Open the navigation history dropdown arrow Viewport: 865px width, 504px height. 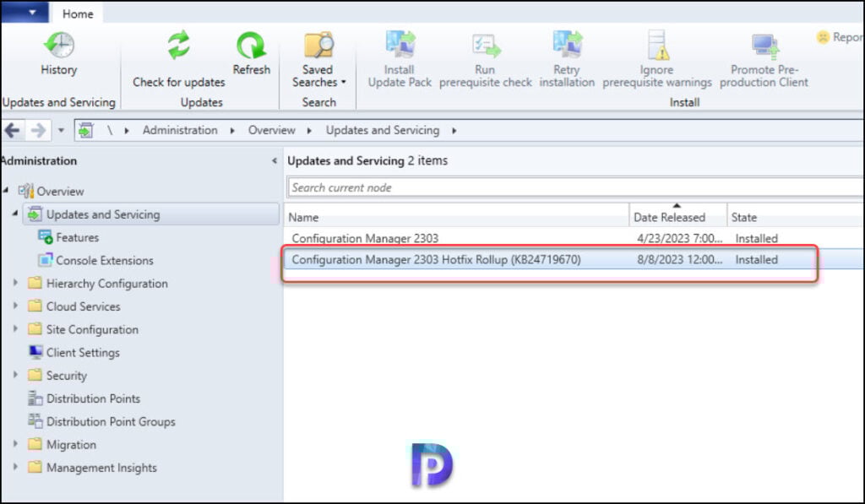coord(61,131)
